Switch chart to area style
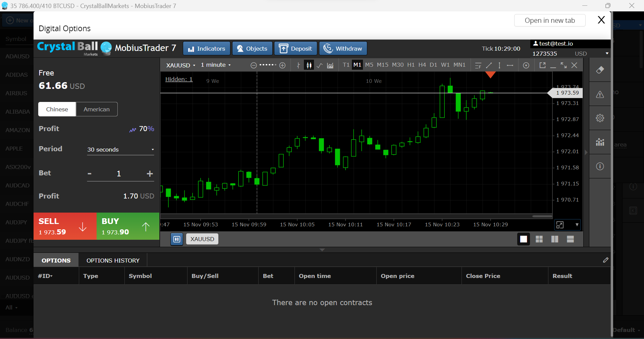Image resolution: width=644 pixels, height=339 pixels. point(330,65)
